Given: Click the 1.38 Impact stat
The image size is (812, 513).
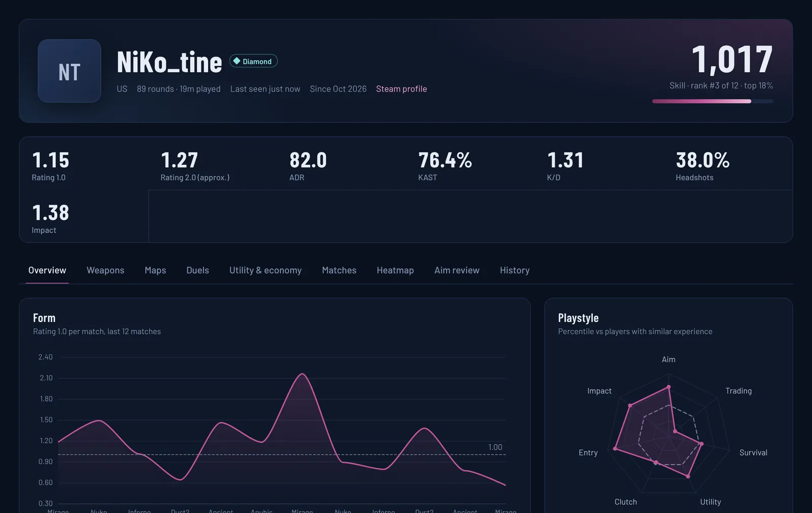Looking at the screenshot, I should point(50,213).
